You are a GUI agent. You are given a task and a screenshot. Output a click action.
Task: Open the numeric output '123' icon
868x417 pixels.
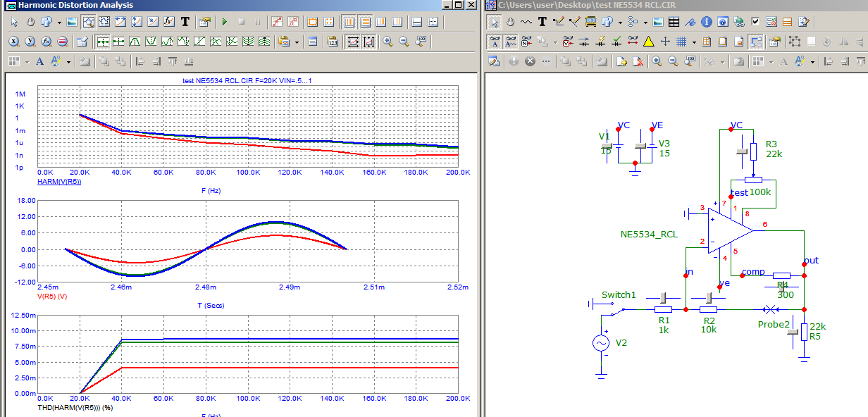click(x=333, y=42)
